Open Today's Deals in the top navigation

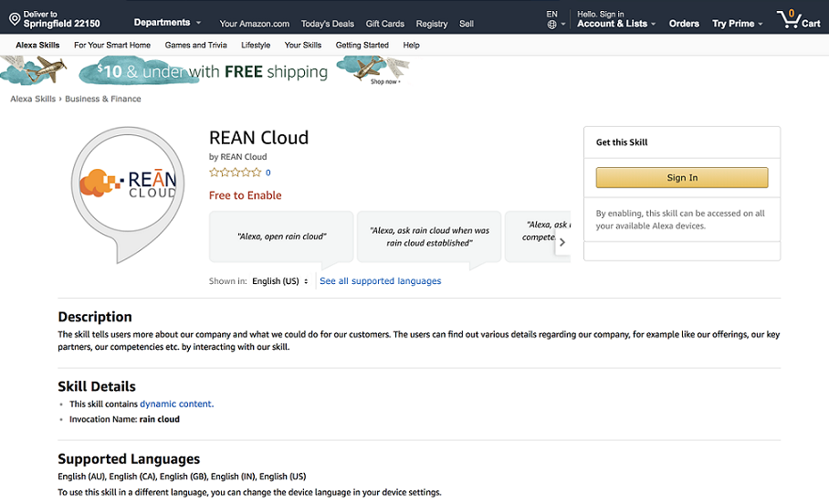(x=328, y=24)
